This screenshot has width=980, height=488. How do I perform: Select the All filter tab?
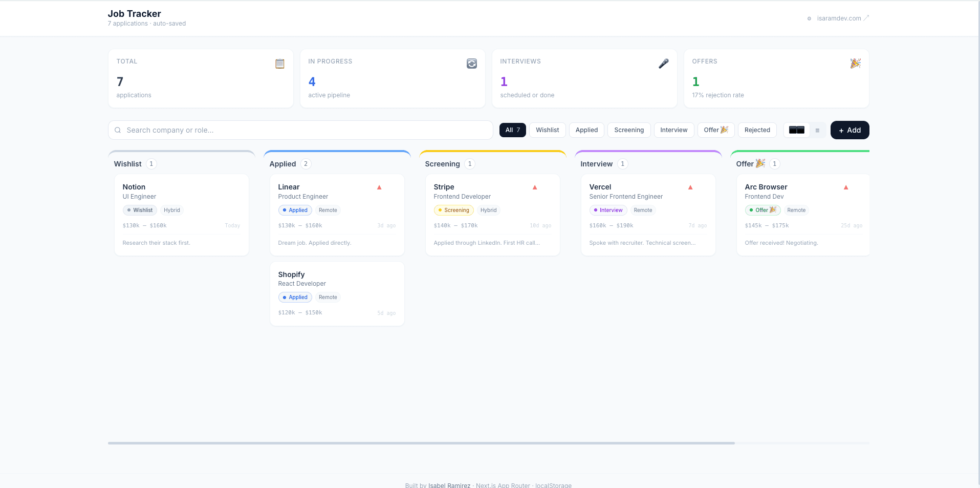[512, 130]
